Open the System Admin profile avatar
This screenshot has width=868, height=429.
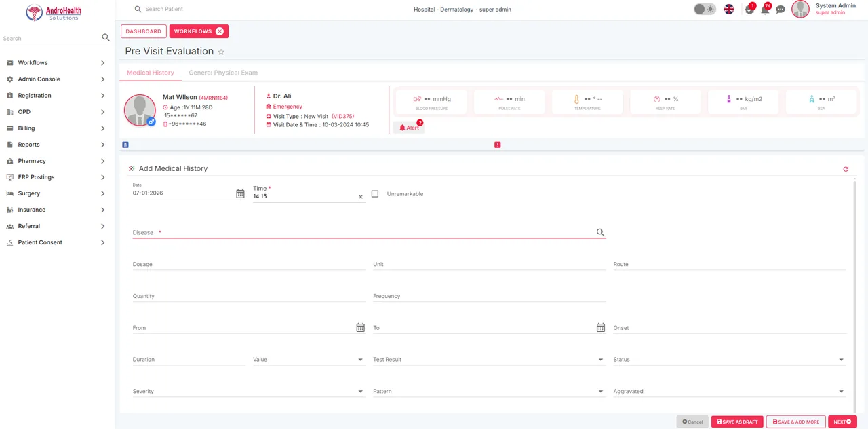click(x=800, y=9)
